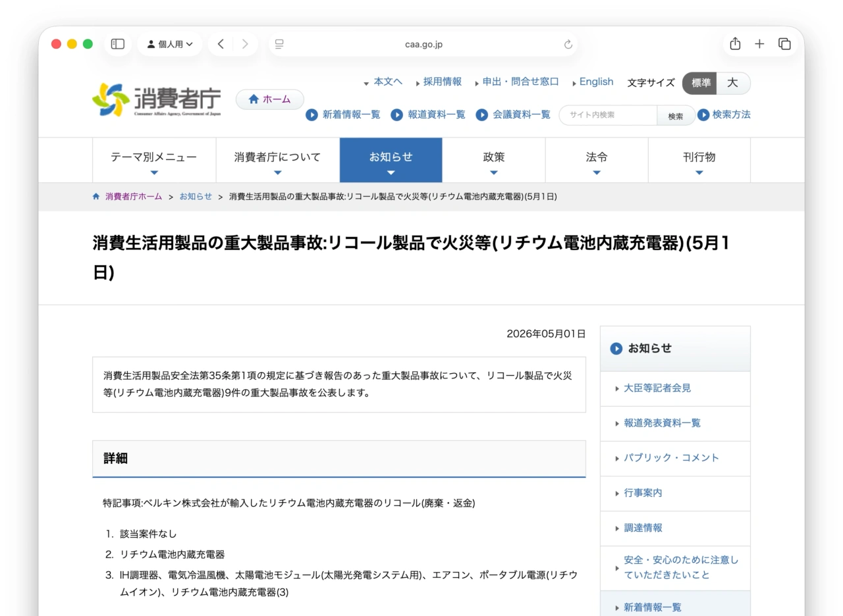Expand 政策 navigation menu

pos(493,160)
